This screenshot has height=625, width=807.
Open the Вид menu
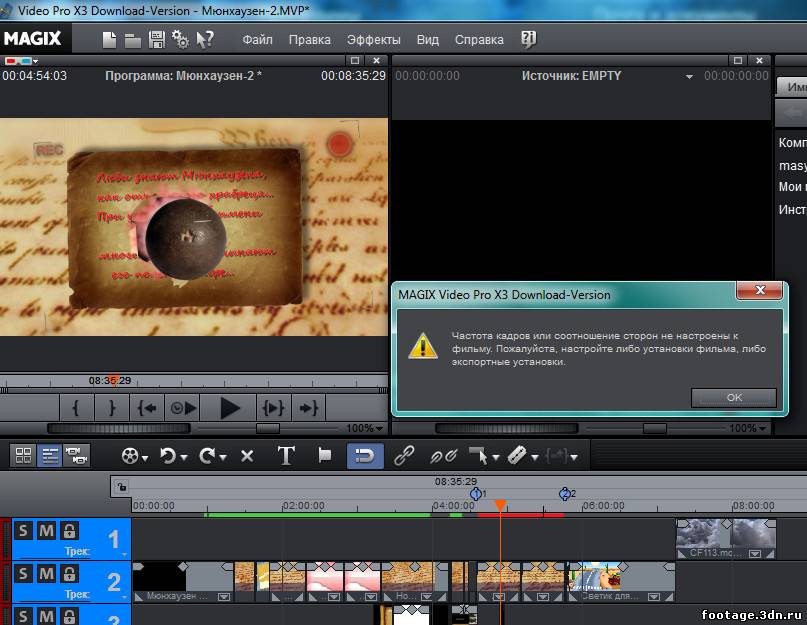click(427, 40)
